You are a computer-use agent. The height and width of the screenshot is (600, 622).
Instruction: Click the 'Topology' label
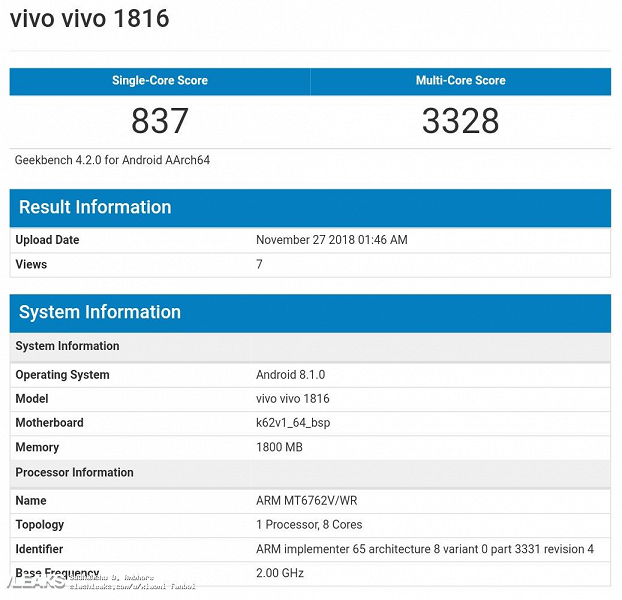coord(40,525)
